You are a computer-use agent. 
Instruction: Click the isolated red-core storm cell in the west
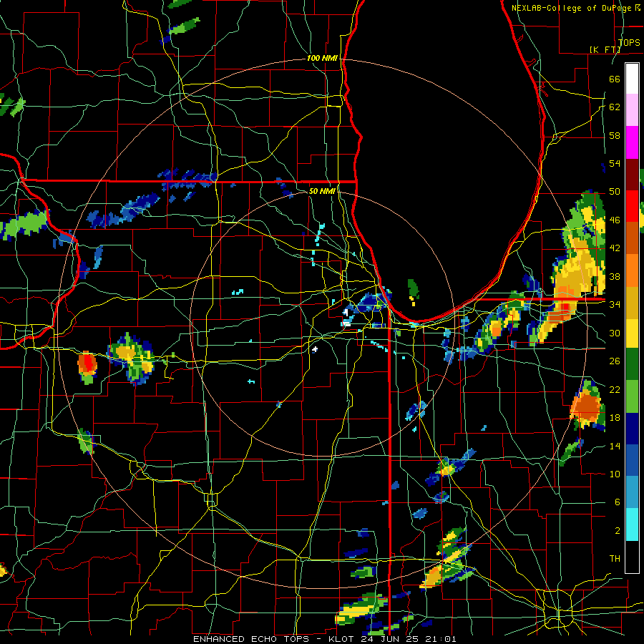coord(87,366)
